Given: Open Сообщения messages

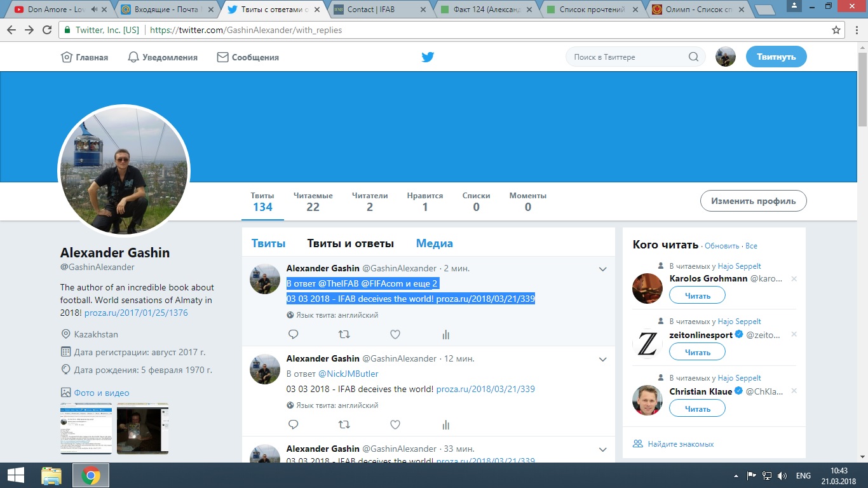Looking at the screenshot, I should 248,57.
